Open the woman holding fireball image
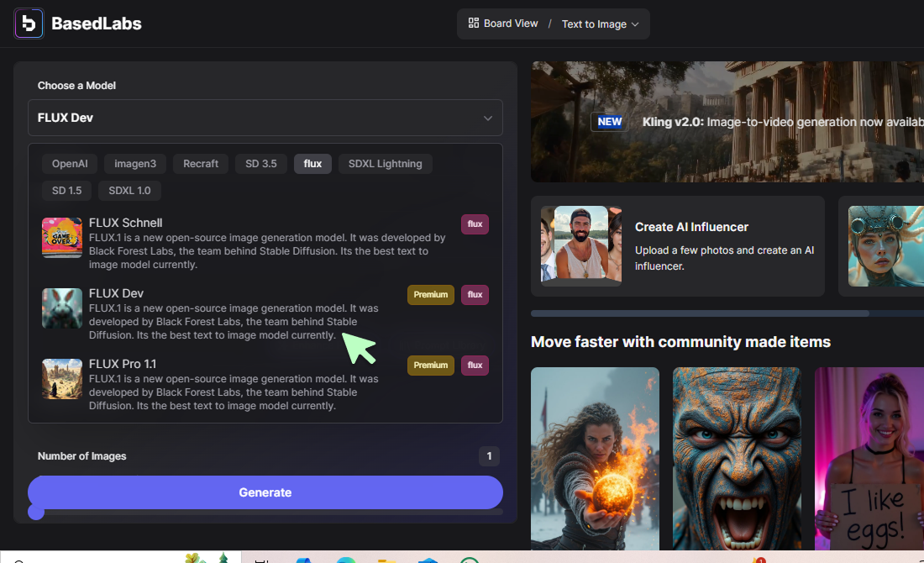 coord(596,459)
